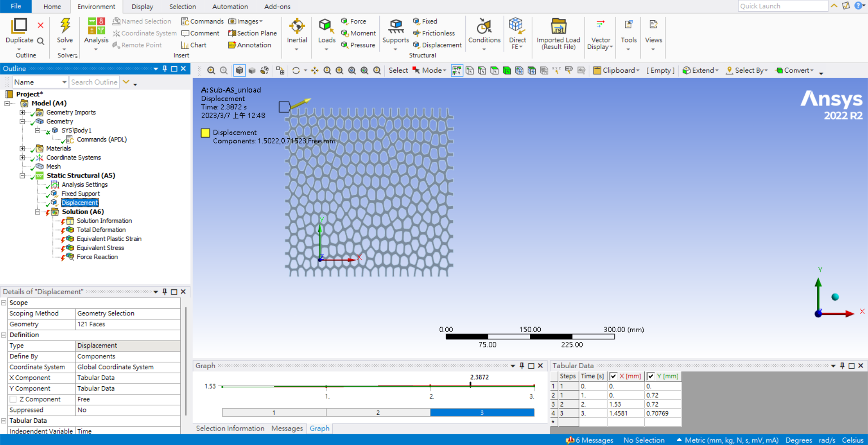Screen dimensions: 868x445
Task: Select step 2 in the graph timeline bar
Action: [x=378, y=412]
